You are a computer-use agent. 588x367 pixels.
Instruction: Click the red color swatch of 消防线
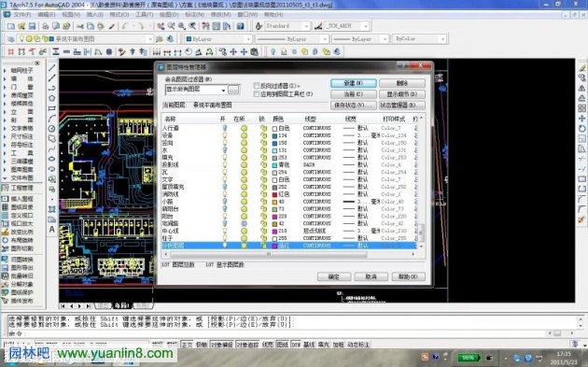(x=274, y=194)
